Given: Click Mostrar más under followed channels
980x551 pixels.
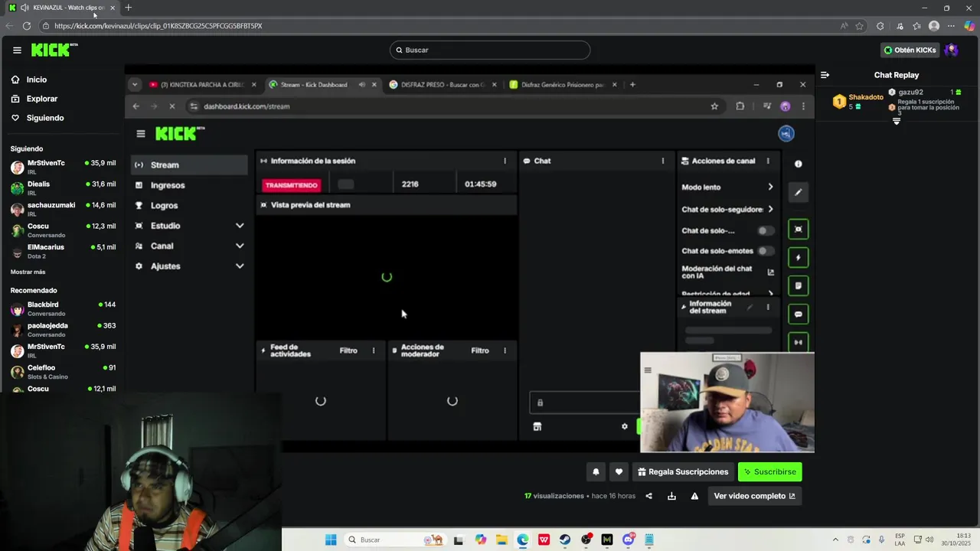Looking at the screenshot, I should tap(28, 272).
